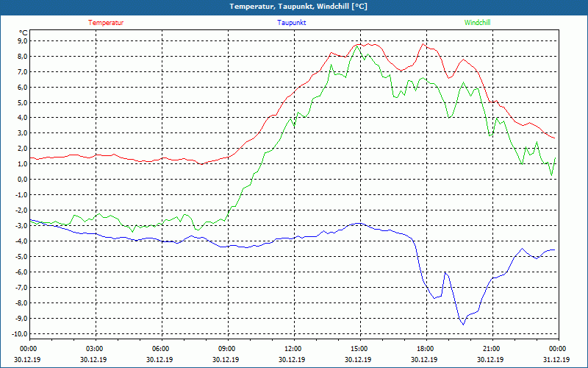Click the 1,0 y-axis label
Screen dimensions: 588x368
click(x=23, y=163)
